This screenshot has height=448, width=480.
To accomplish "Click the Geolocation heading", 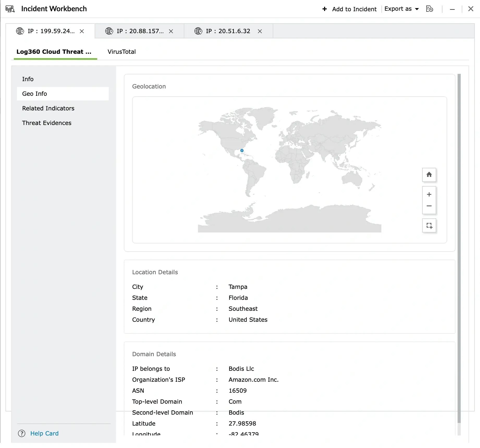I will [x=149, y=86].
